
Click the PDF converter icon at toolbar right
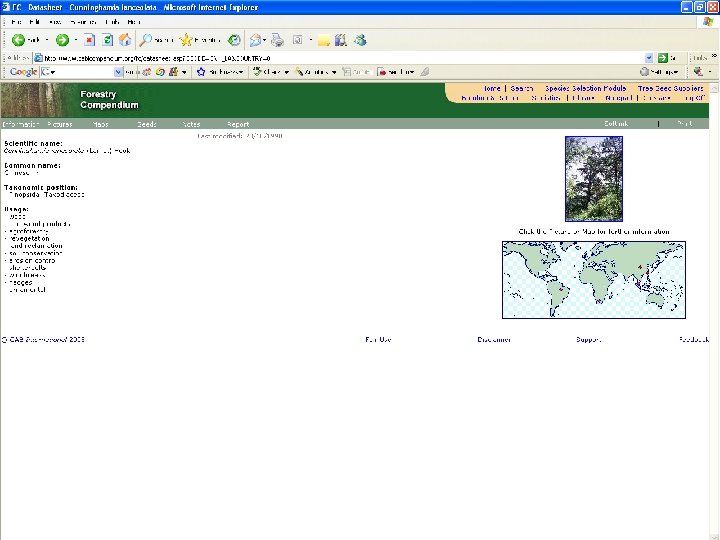698,72
